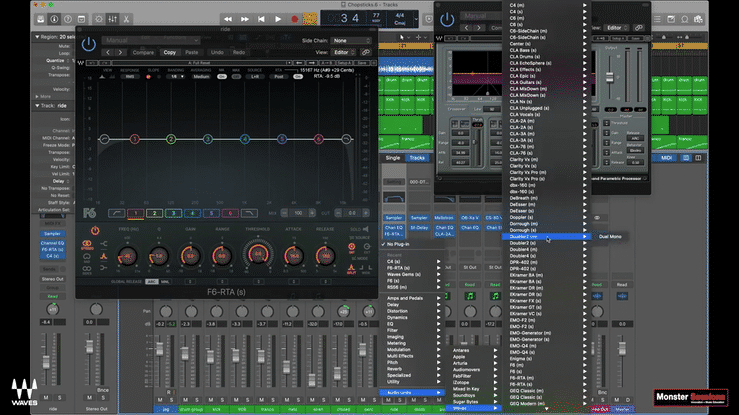This screenshot has height=415, width=739.
Task: Click the Sampler instrument slot on ride channel
Action: pos(52,234)
